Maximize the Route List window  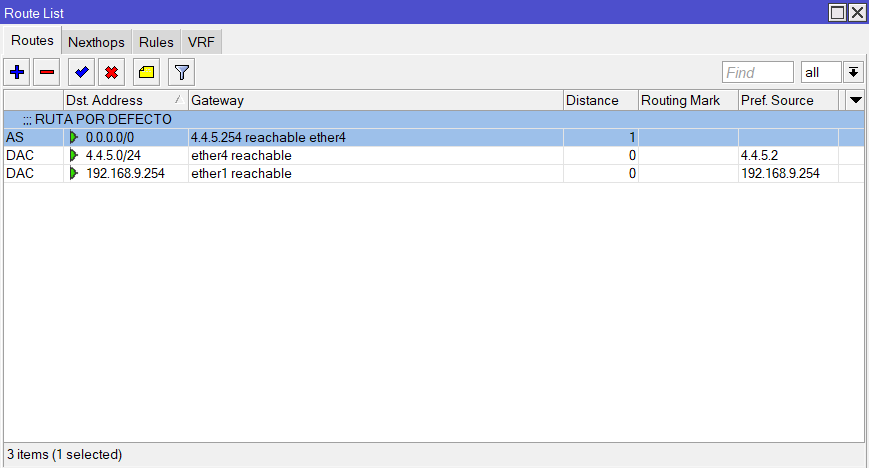tap(837, 12)
